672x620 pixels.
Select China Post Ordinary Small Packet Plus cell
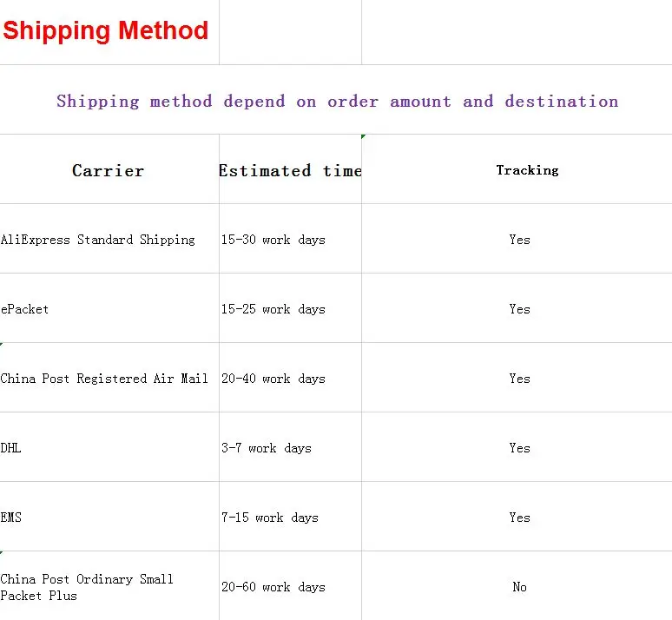pyautogui.click(x=87, y=587)
